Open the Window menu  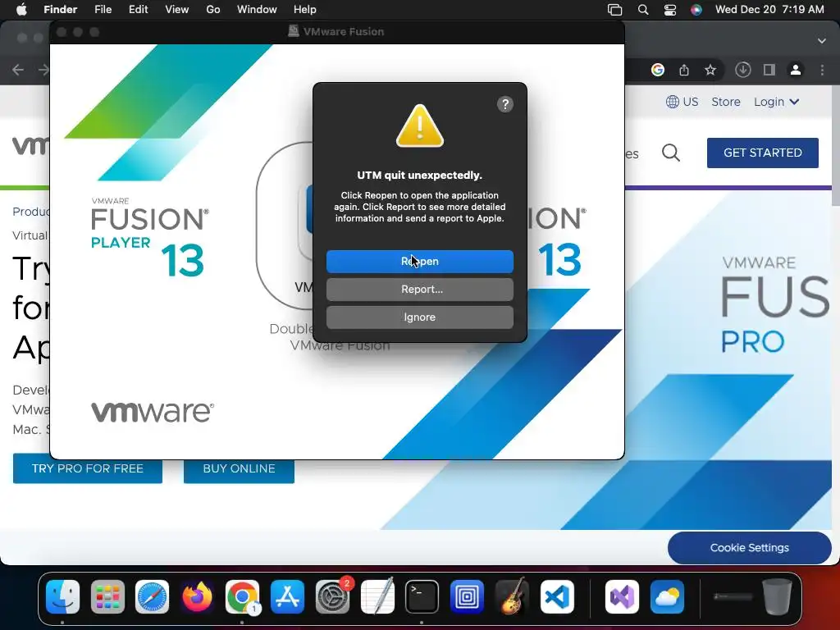257,10
